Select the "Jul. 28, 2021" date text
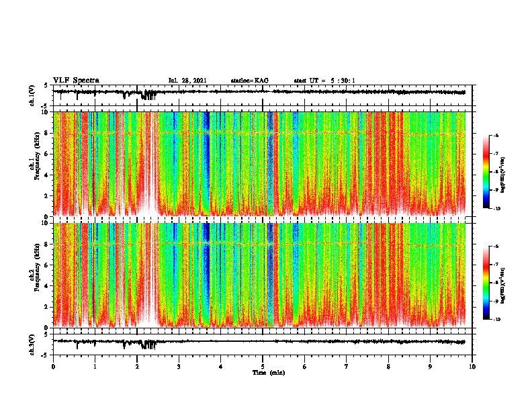 [187, 81]
